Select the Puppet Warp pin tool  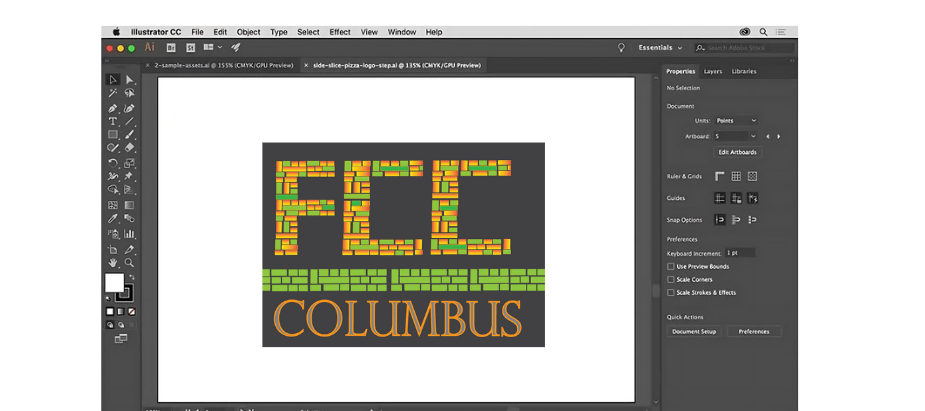(130, 176)
